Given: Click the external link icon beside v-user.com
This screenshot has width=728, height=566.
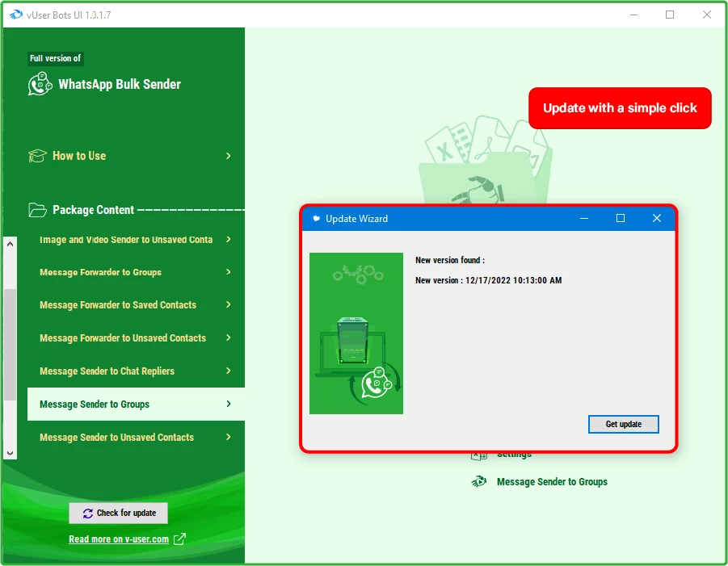Looking at the screenshot, I should pyautogui.click(x=179, y=539).
